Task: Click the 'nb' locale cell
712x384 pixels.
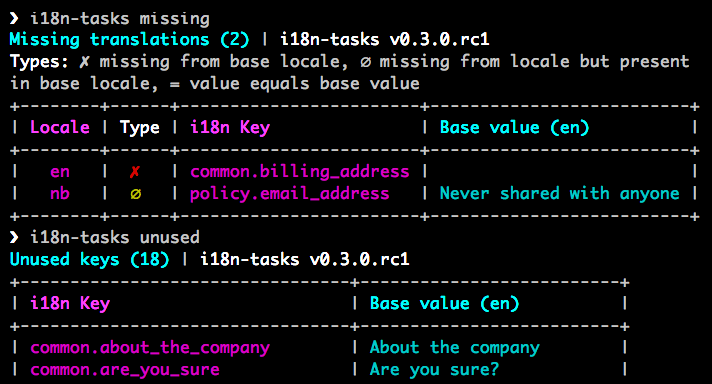Action: point(60,194)
